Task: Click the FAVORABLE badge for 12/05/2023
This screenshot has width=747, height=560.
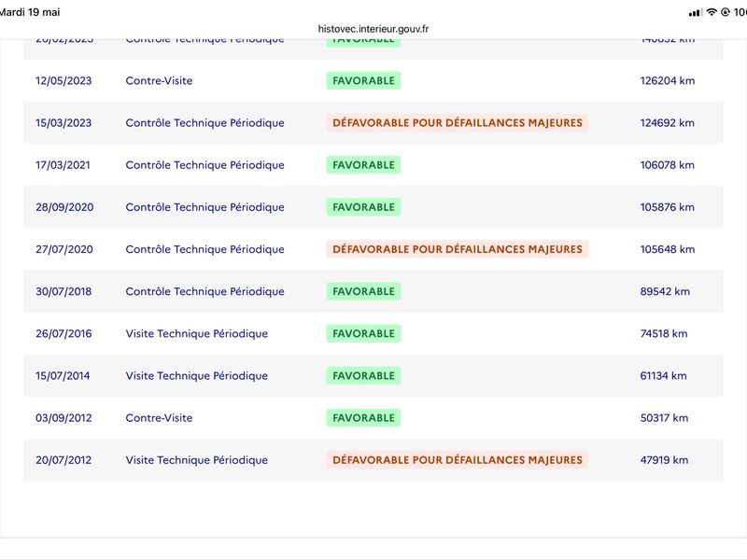Action: [x=363, y=80]
